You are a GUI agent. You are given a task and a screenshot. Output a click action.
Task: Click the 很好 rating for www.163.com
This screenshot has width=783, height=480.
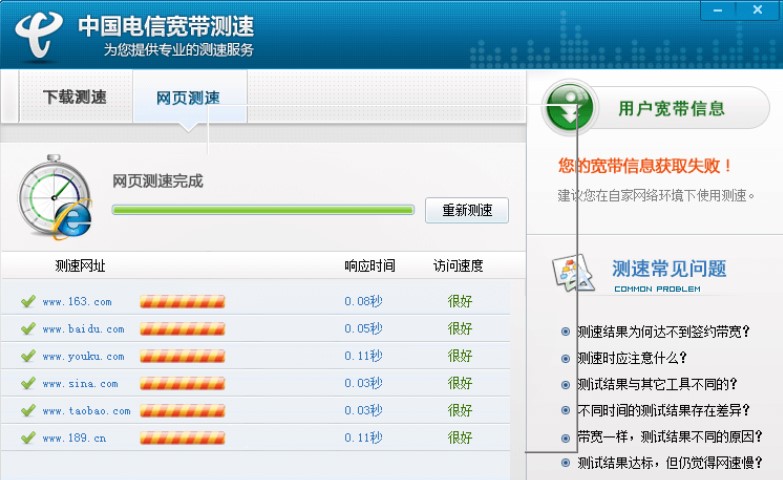459,301
